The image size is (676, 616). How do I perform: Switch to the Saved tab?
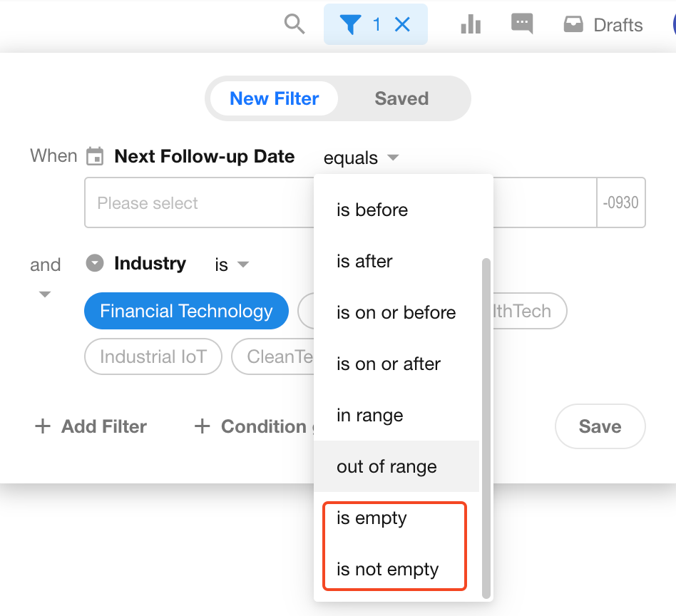(401, 98)
